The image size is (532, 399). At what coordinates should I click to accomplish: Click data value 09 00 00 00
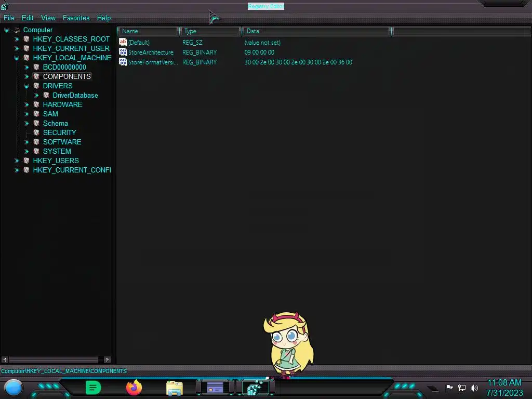[x=259, y=52]
